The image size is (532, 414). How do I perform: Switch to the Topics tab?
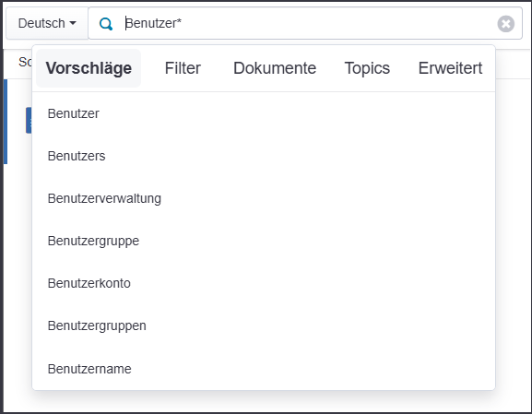coord(367,68)
